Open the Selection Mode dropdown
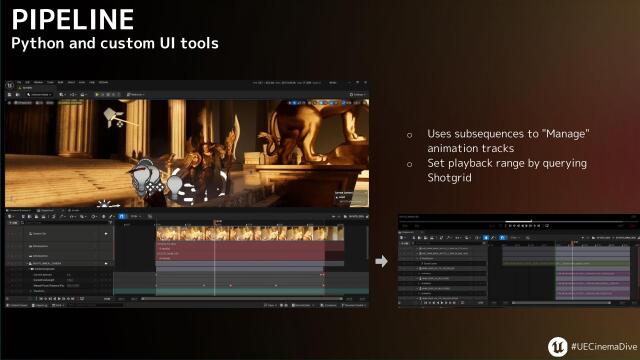640x360 pixels. (40, 95)
